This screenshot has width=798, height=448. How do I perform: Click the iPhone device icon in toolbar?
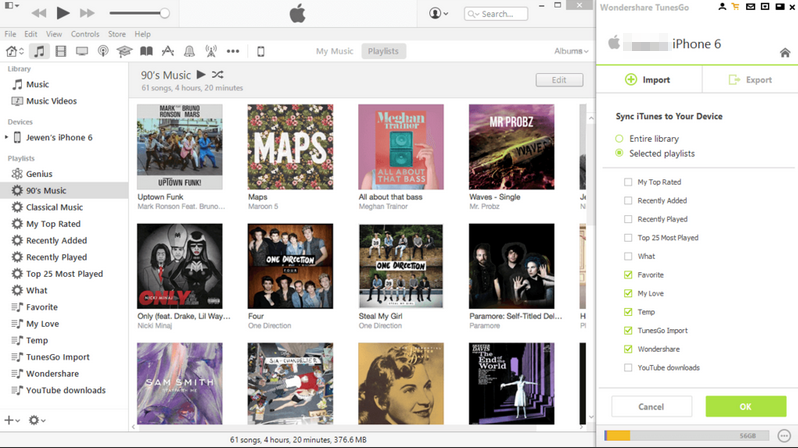pyautogui.click(x=261, y=51)
